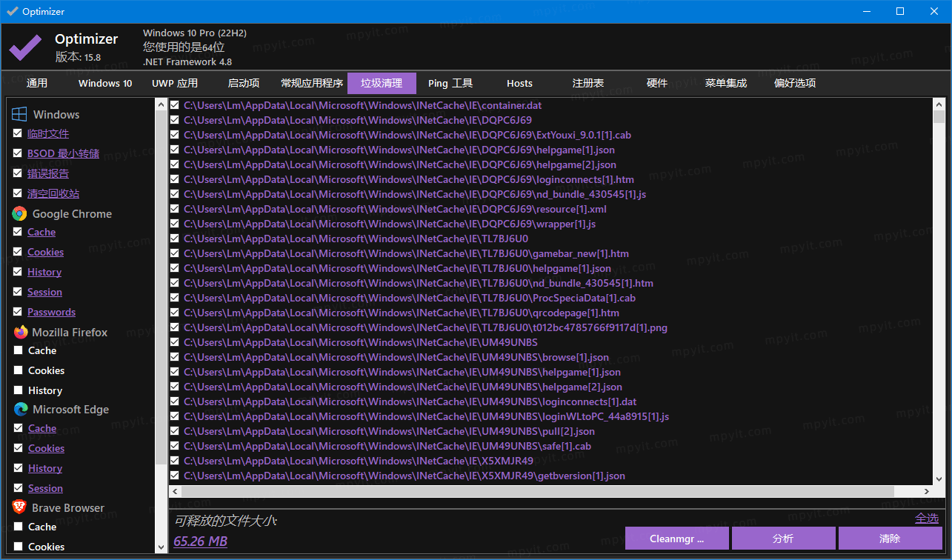This screenshot has width=952, height=560.
Task: Select the wrapper[1].js file path
Action: [390, 224]
